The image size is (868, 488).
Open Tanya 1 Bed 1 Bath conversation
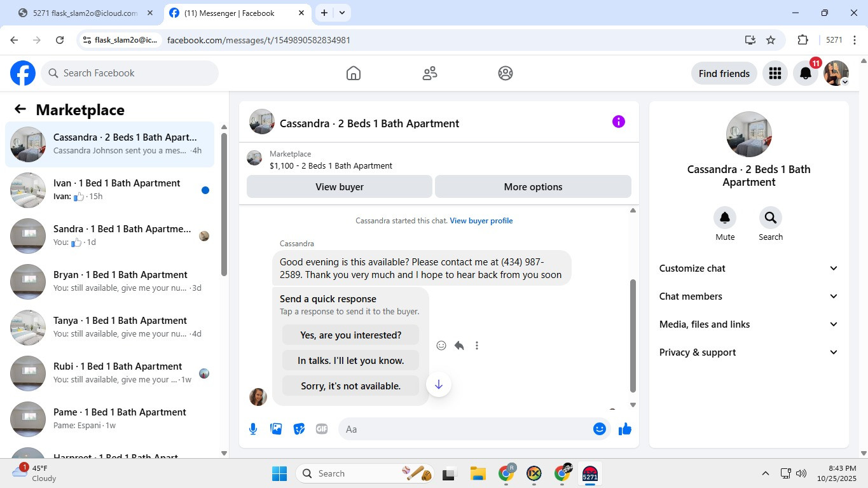110,328
